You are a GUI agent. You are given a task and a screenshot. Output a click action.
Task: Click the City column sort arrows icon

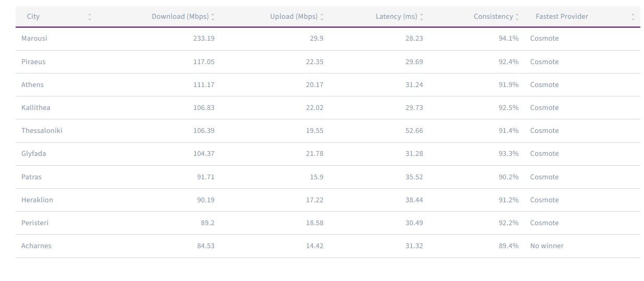90,17
